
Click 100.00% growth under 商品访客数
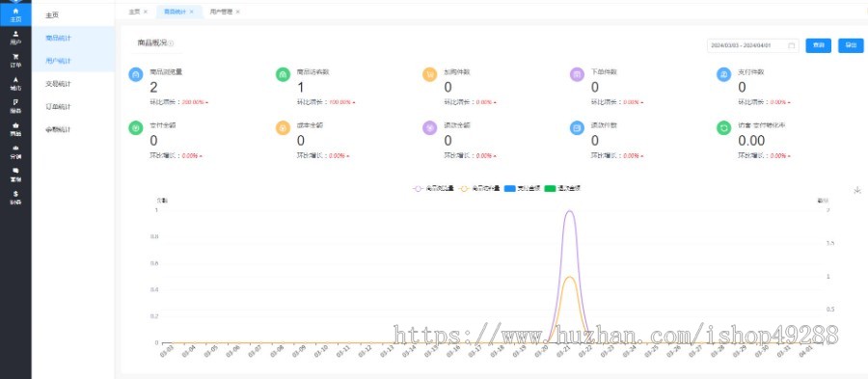coord(340,102)
